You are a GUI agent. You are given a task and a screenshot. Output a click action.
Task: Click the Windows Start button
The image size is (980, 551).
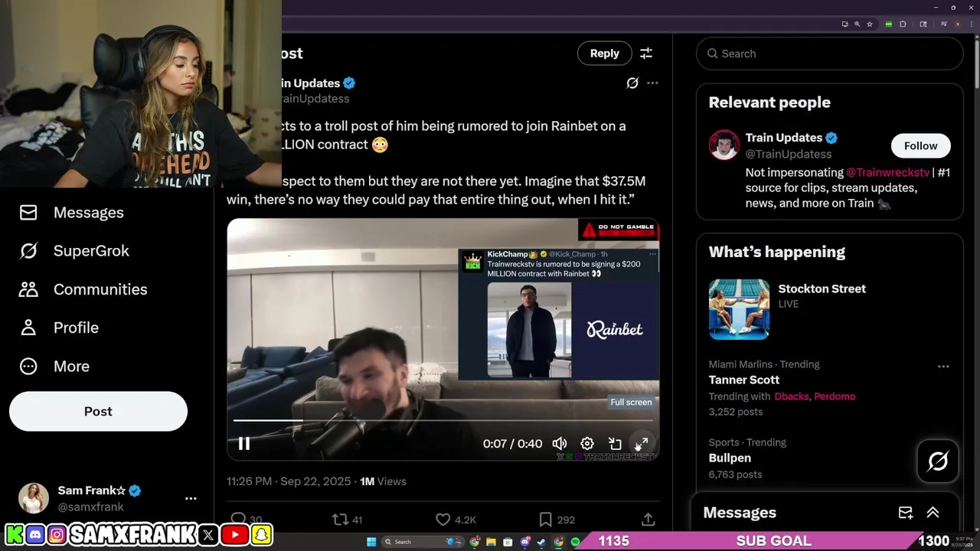pos(371,542)
